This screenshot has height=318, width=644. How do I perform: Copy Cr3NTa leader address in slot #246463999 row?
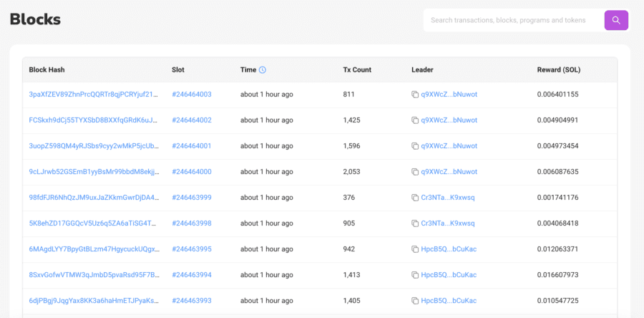point(415,198)
